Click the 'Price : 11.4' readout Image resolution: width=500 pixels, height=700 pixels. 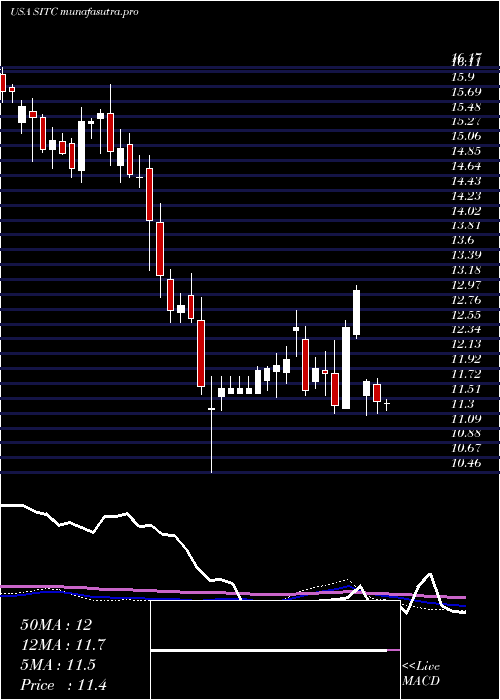tap(63, 685)
